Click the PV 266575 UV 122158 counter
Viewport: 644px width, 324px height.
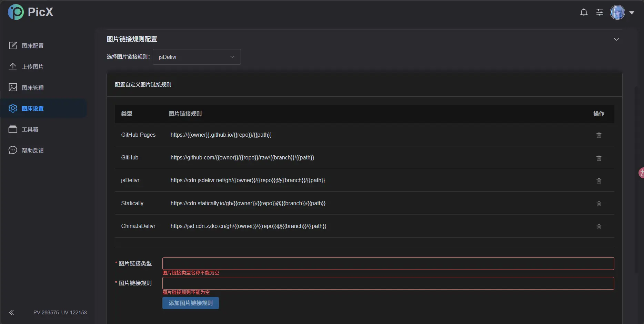pos(60,312)
